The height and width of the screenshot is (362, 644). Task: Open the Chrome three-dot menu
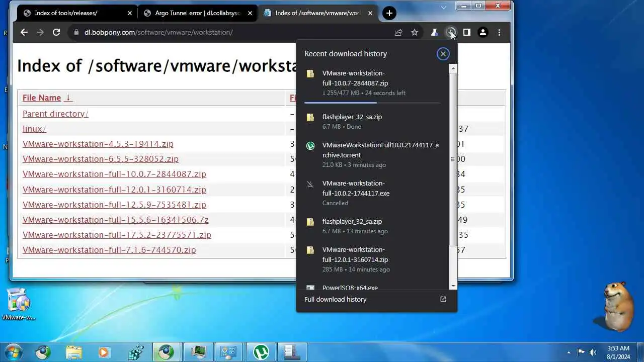(x=499, y=32)
